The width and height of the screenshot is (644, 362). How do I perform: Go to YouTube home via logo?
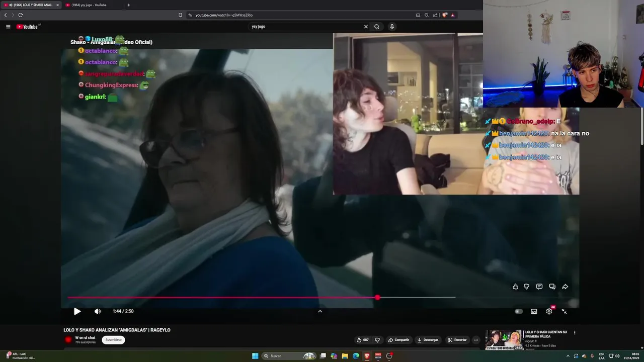[27, 27]
